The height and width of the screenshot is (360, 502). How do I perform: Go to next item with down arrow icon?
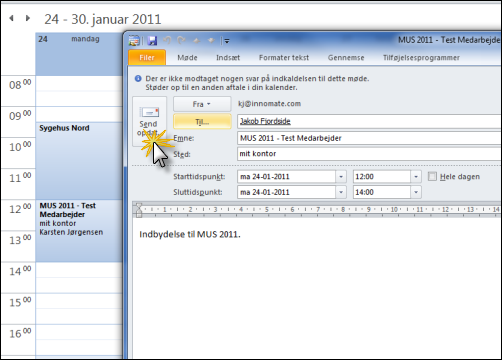point(211,41)
